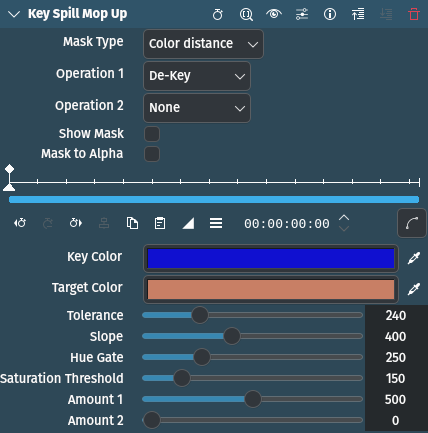Click the Slope slider handle
The height and width of the screenshot is (433, 428).
coord(232,336)
